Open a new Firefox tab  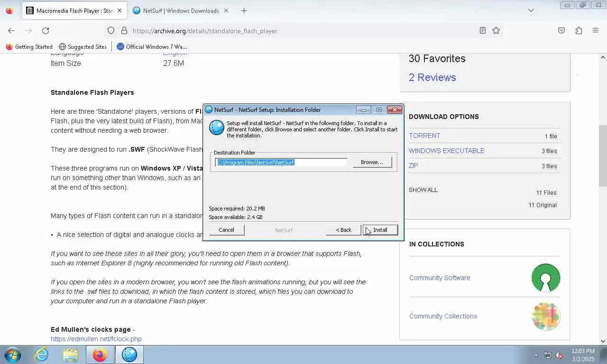244,10
